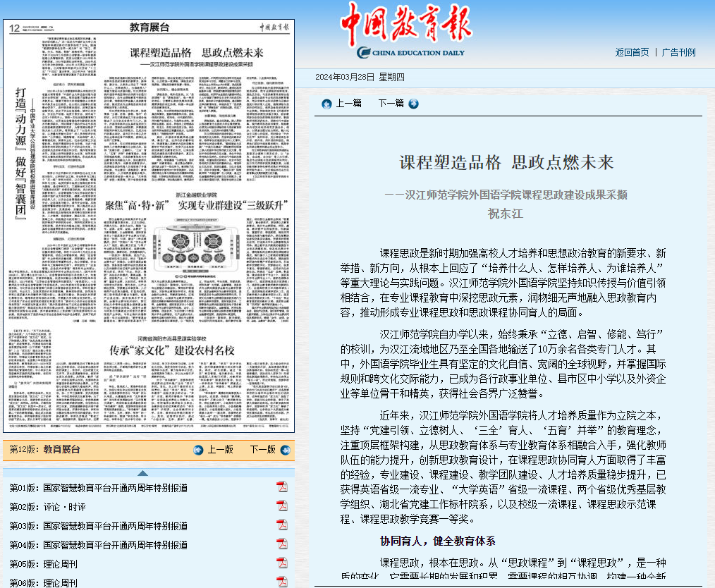
Task: Open PDF icon for 第02版 评论·时评
Action: click(282, 506)
